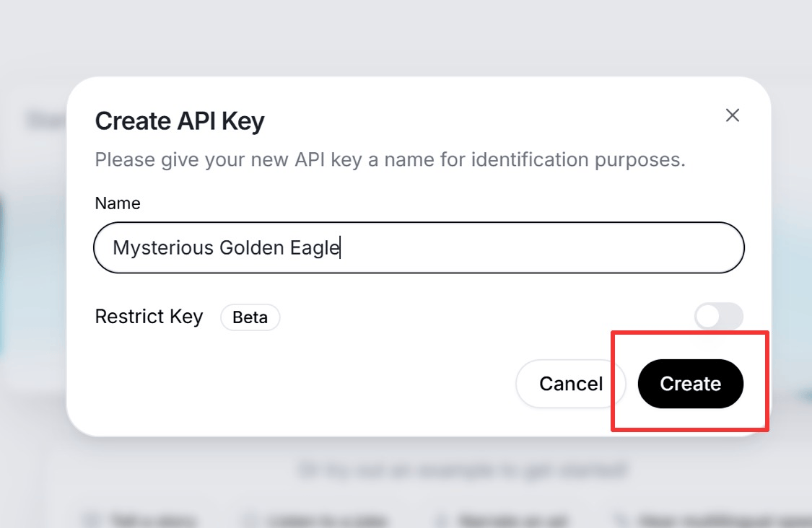This screenshot has height=528, width=812.
Task: Click the Beta badge
Action: (x=250, y=317)
